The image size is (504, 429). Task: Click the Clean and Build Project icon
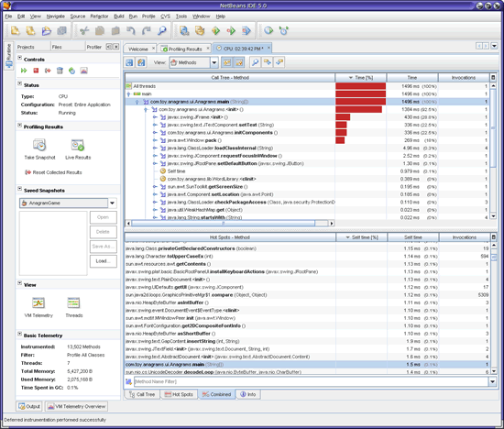click(x=200, y=30)
